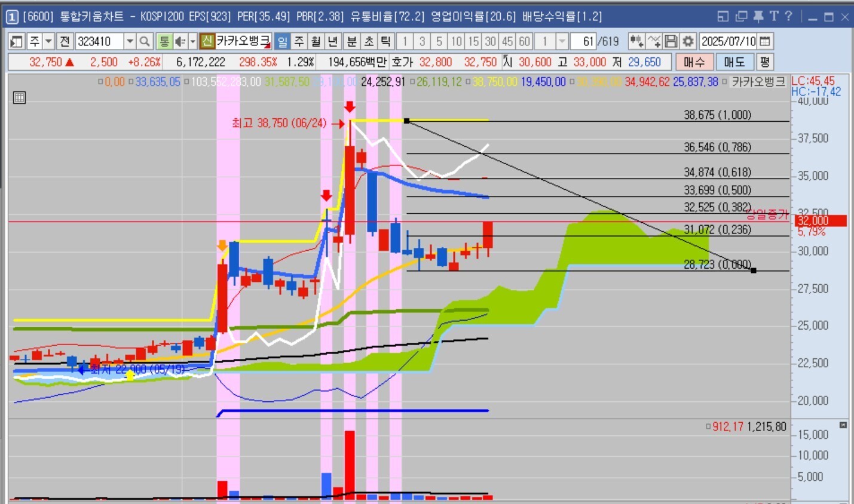Save the chart with the diskette icon
The width and height of the screenshot is (854, 504).
[x=671, y=41]
